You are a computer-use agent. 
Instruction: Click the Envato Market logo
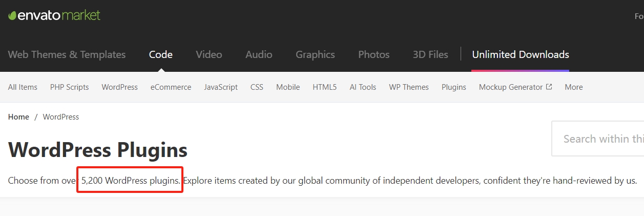(x=54, y=15)
